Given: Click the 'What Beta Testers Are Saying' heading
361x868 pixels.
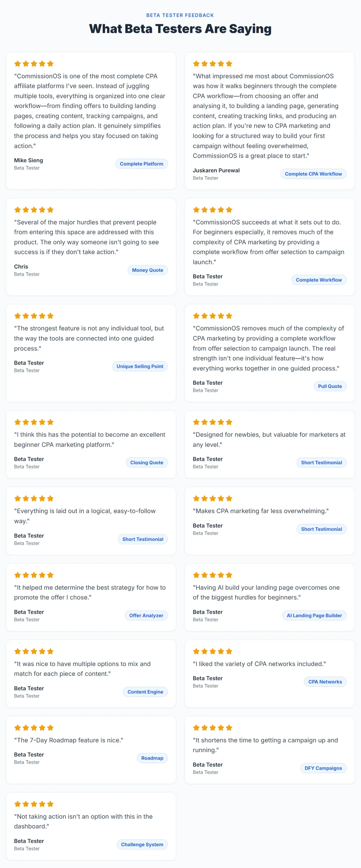Looking at the screenshot, I should [x=180, y=29].
